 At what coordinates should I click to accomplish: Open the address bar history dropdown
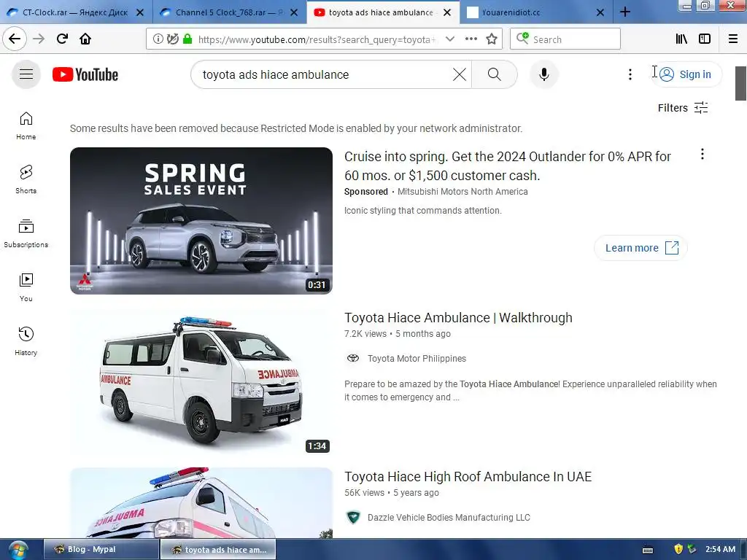point(449,39)
